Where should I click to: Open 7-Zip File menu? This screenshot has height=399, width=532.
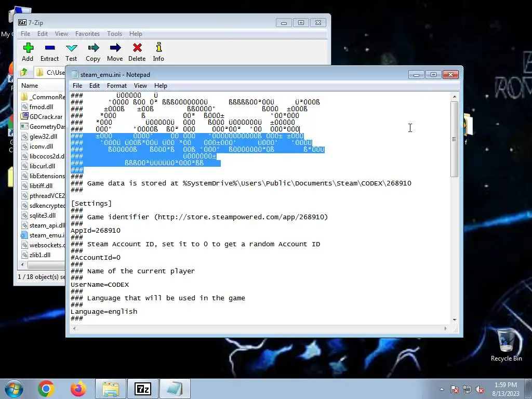pos(25,34)
